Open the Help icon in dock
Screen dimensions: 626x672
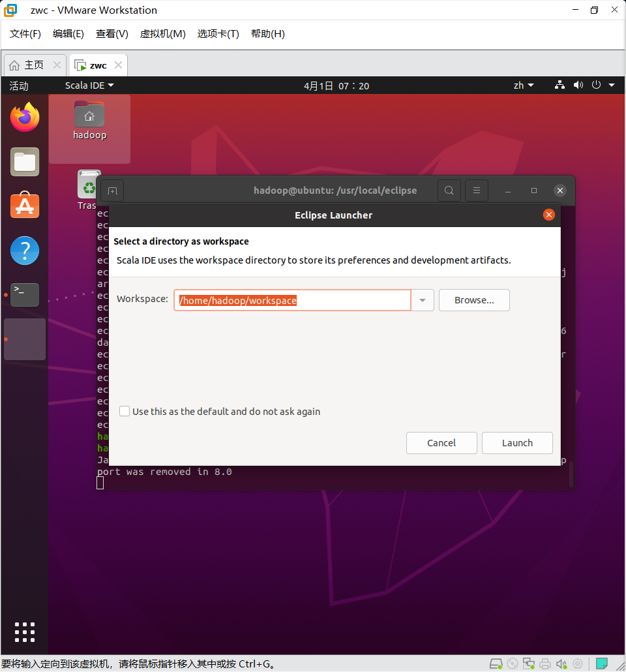tap(25, 251)
